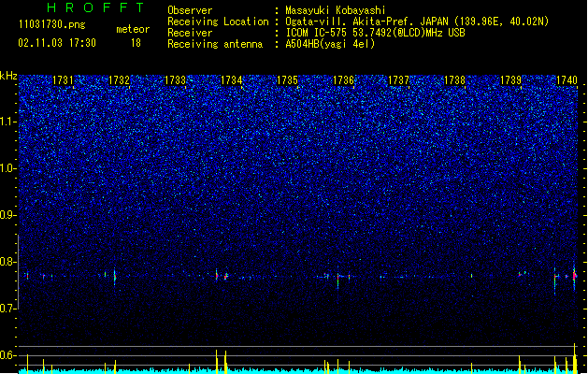Select the ICOM IC-575 receiver value
Screen dimensions: 588x374
(375, 33)
